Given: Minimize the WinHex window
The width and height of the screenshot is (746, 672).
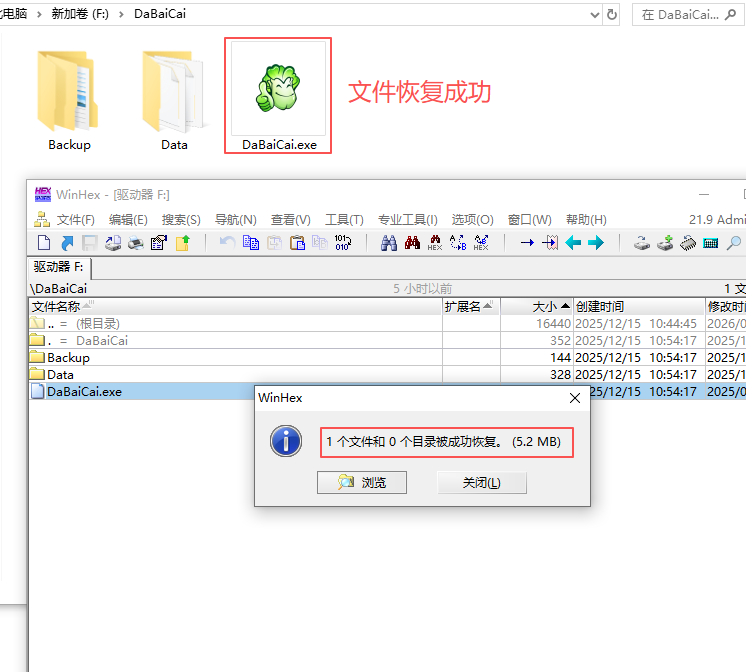Looking at the screenshot, I should click(x=704, y=195).
